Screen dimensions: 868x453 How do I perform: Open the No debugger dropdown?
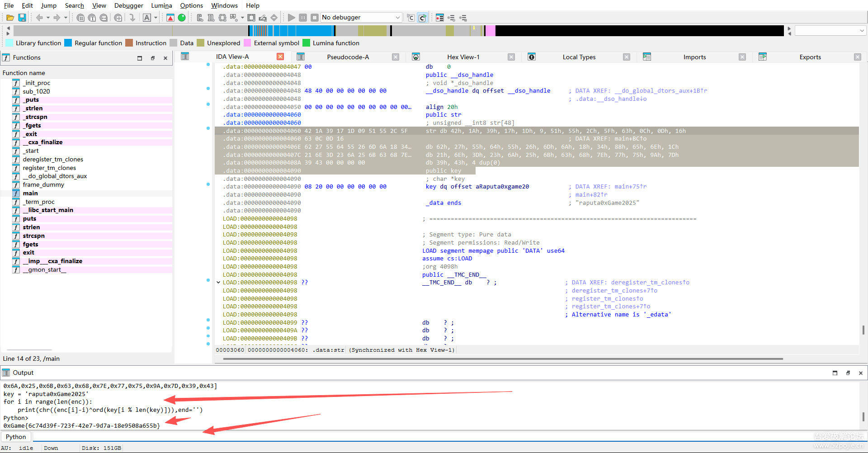397,18
